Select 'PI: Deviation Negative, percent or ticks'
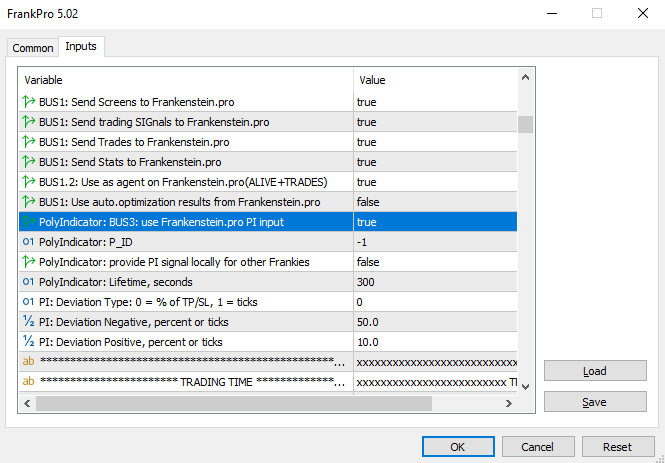Viewport: 665px width, 463px height. coord(134,322)
